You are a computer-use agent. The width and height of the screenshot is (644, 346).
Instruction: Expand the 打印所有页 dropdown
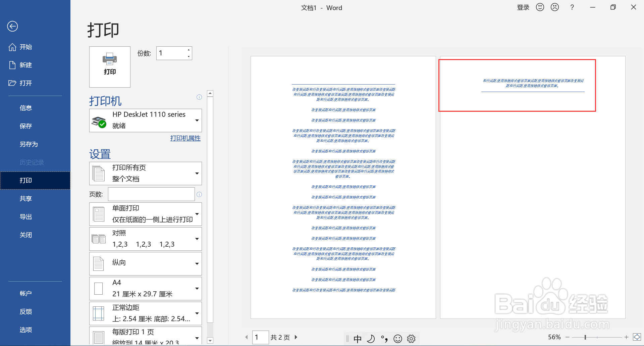146,173
